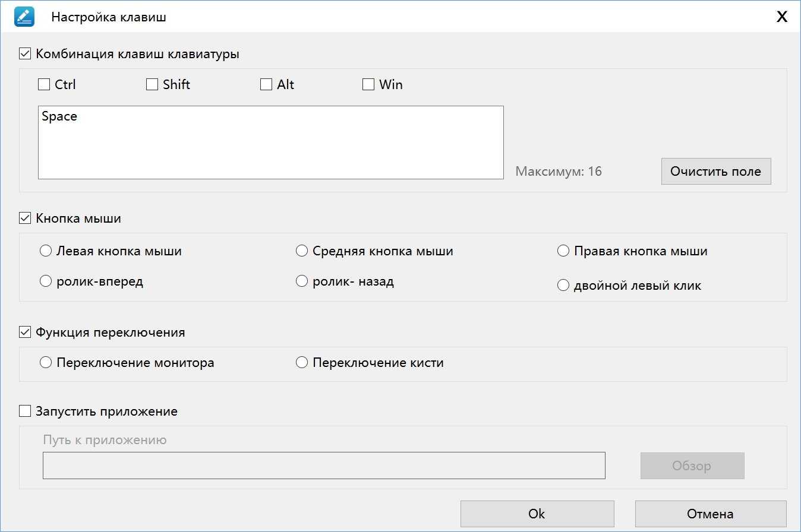This screenshot has height=532, width=801.
Task: Enable the Ctrl modifier checkbox
Action: [44, 85]
